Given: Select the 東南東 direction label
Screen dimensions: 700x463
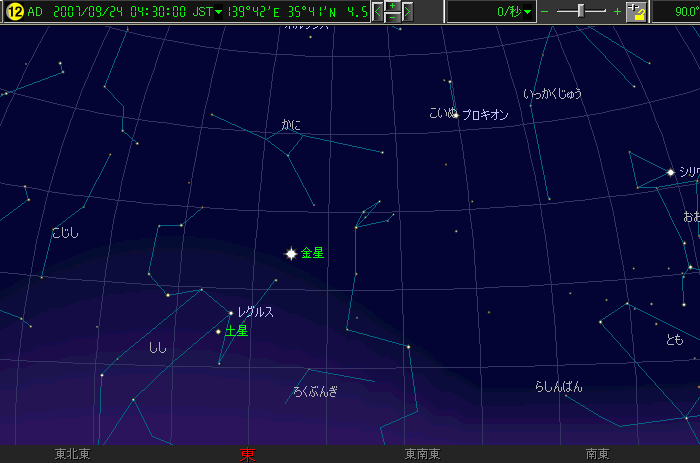Looking at the screenshot, I should click(x=423, y=454).
